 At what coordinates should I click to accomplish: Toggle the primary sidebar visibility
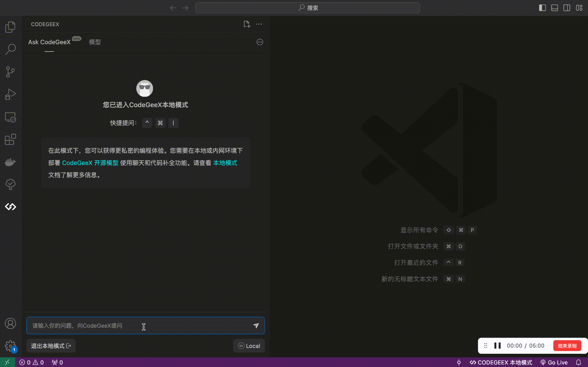pos(542,7)
